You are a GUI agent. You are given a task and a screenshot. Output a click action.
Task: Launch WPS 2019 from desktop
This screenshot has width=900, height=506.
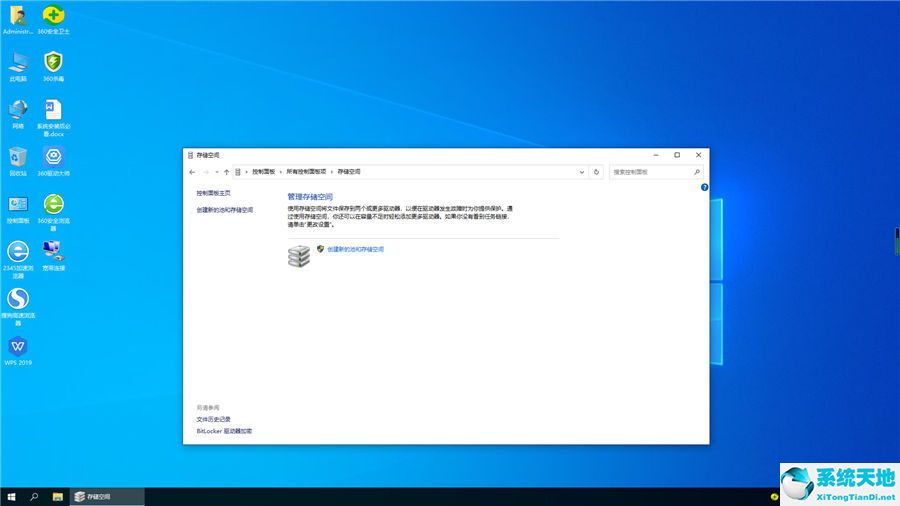coord(18,347)
